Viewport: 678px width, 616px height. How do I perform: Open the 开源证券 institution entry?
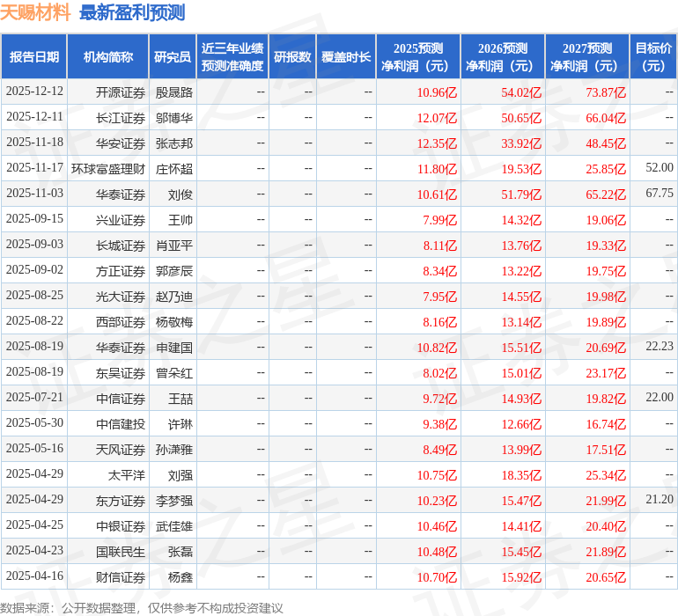(x=120, y=92)
